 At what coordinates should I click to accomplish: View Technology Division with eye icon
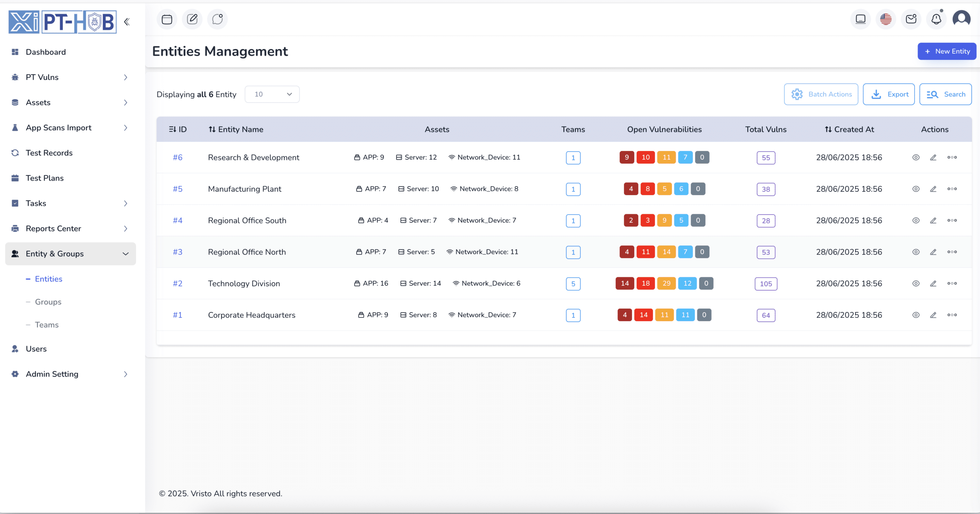pos(916,283)
